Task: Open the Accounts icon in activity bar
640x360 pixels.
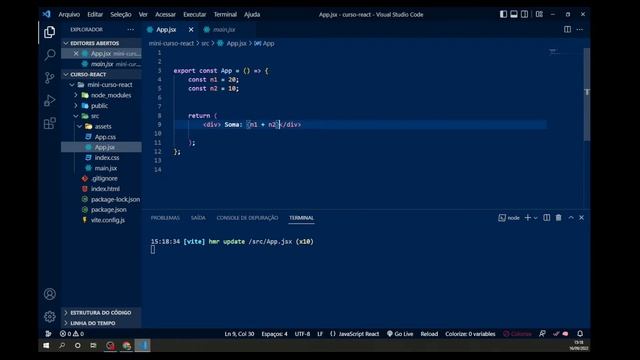Action: pos(49,294)
